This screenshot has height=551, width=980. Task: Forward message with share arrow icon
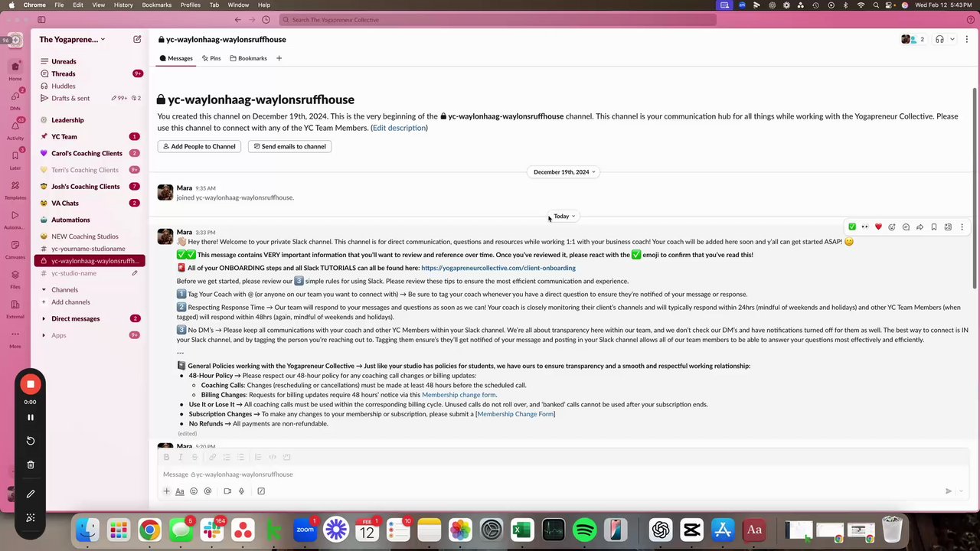coord(920,227)
